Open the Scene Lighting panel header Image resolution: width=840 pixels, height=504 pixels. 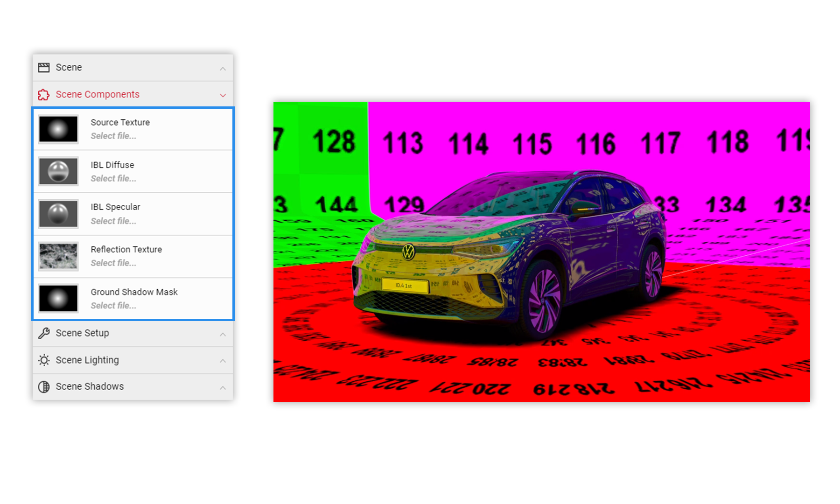(x=133, y=360)
